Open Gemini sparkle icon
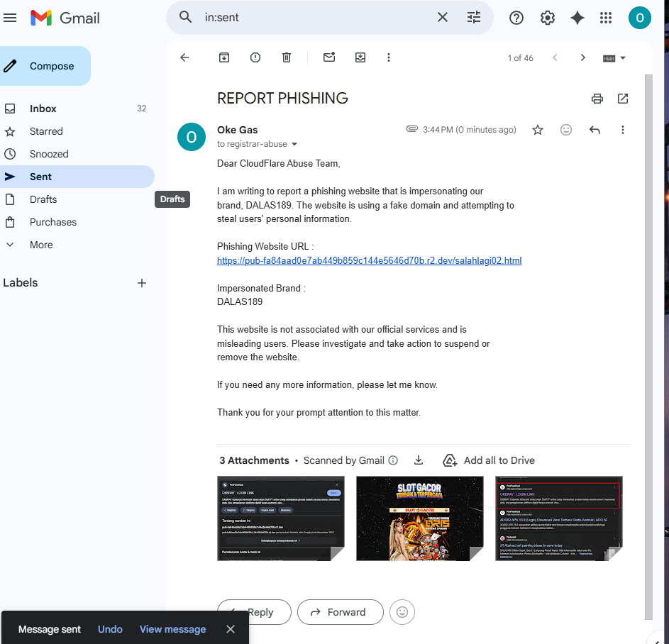 [577, 18]
